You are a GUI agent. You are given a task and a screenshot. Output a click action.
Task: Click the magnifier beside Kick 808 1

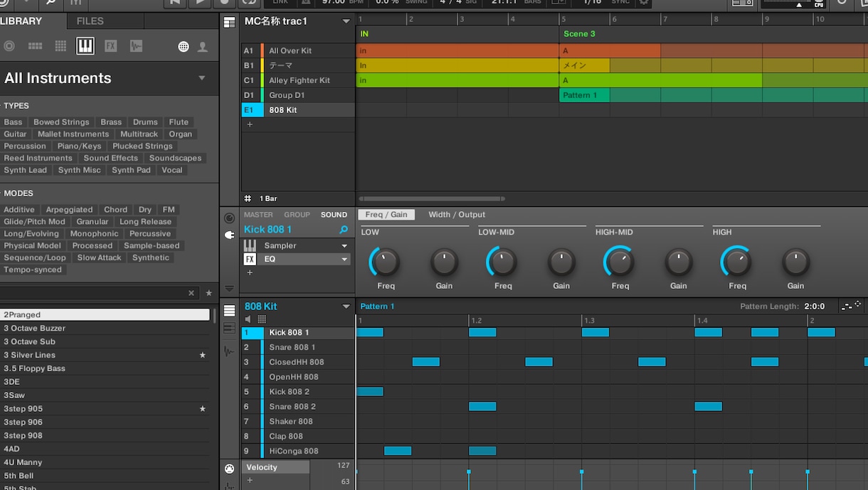coord(344,230)
